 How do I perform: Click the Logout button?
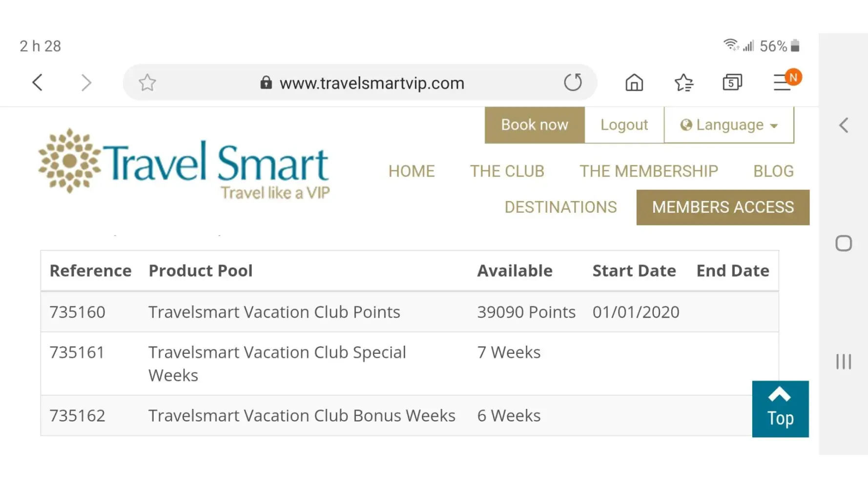[x=624, y=125]
